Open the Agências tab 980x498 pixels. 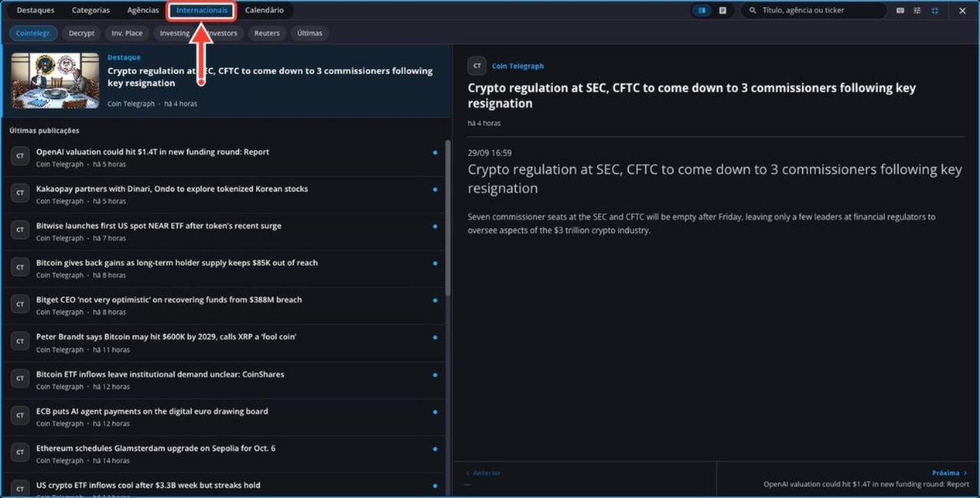point(143,10)
